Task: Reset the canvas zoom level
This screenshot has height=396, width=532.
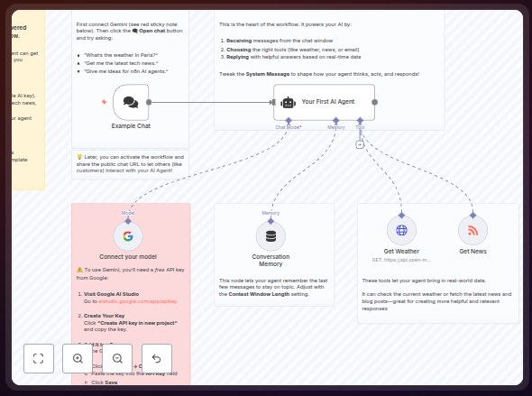Action: tap(156, 358)
